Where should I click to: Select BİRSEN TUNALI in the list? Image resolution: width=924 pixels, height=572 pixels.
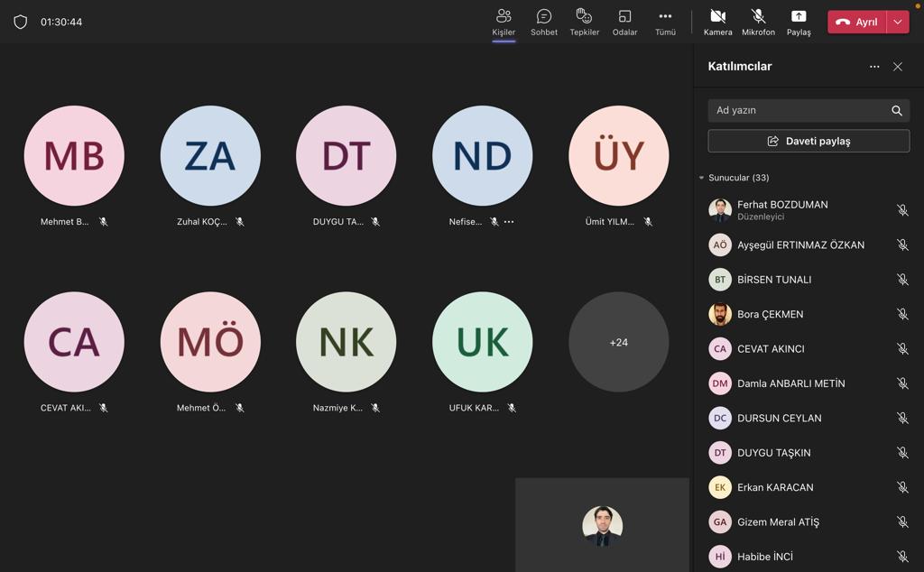(808, 279)
